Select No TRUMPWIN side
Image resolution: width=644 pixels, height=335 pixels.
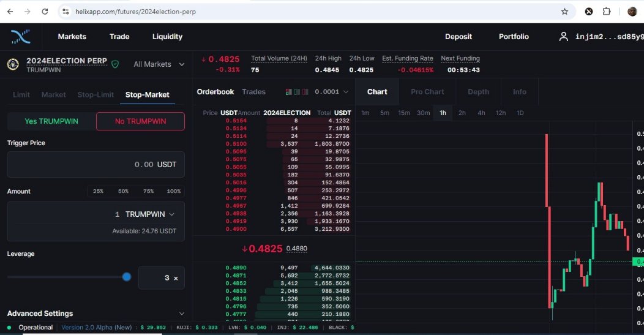pos(140,121)
